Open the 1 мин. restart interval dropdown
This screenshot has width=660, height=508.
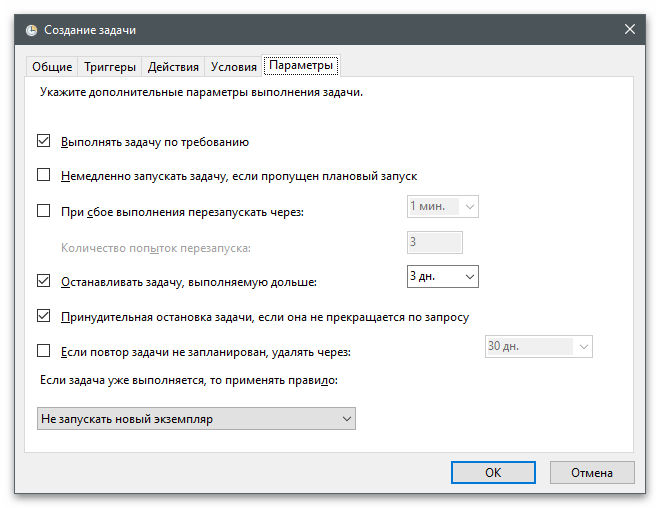point(442,206)
